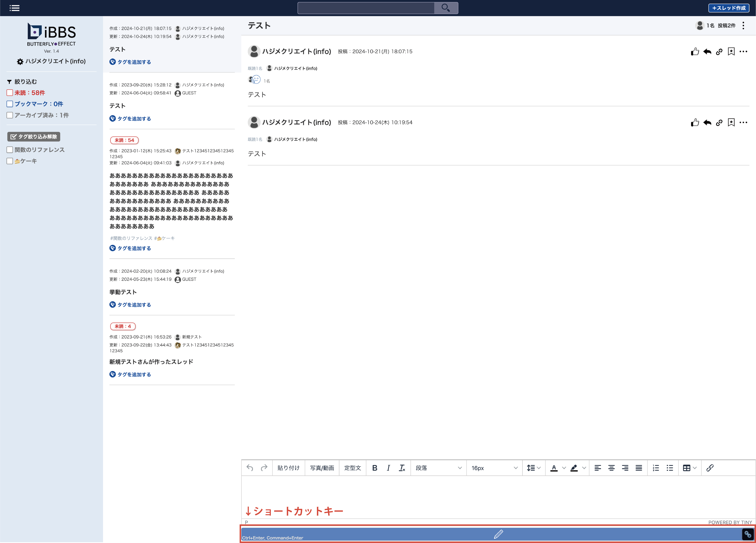Image resolution: width=756 pixels, height=543 pixels.
Task: Click the タグ絞り込み解除 button
Action: pyautogui.click(x=34, y=137)
